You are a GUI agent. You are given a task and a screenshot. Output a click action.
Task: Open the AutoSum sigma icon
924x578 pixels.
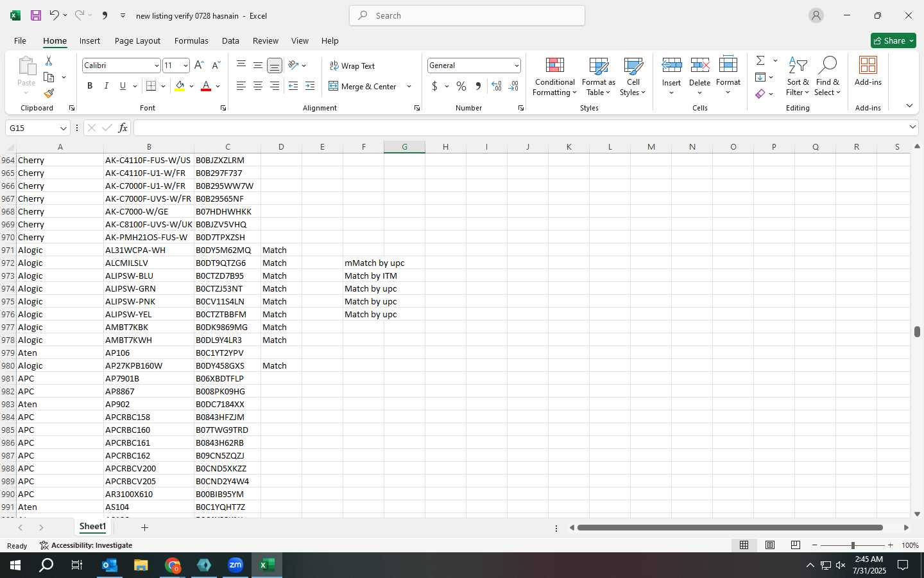(760, 60)
